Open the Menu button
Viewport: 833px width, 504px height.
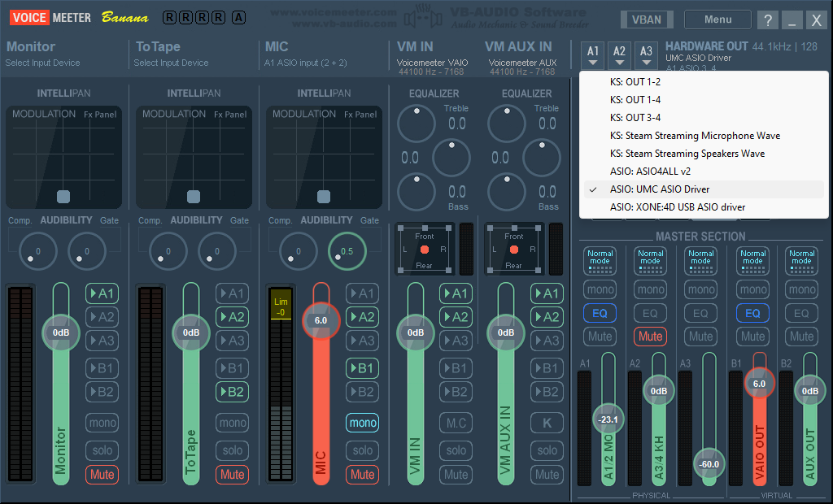click(x=717, y=20)
